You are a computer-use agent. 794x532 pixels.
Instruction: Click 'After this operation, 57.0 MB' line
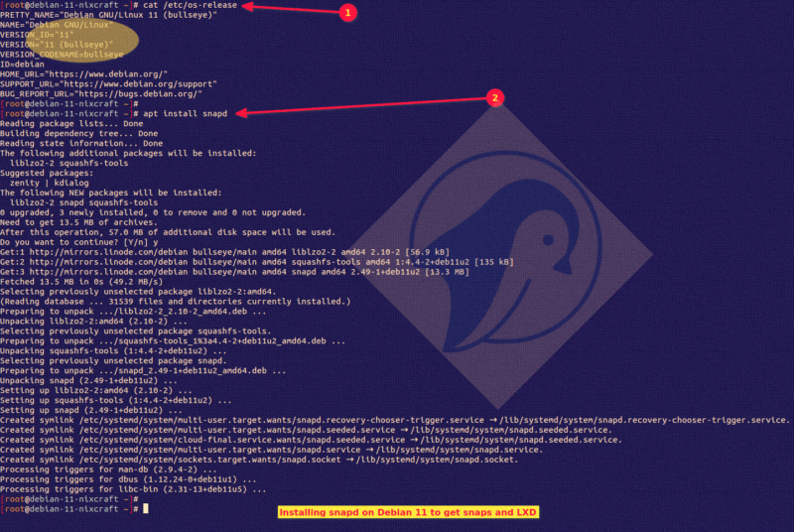(x=168, y=232)
